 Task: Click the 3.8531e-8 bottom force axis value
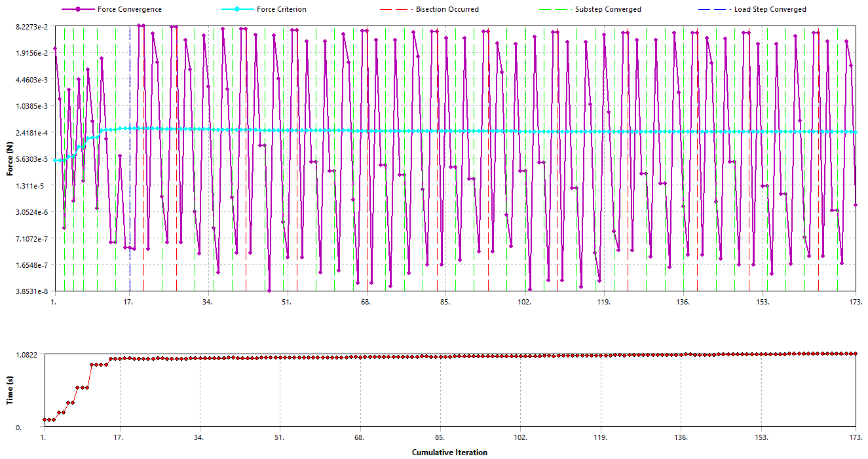(x=31, y=291)
